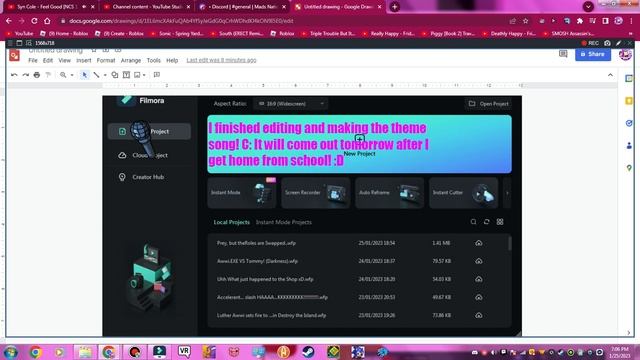Open the comment history icon beside Share
The height and width of the screenshot is (360, 640).
pos(563,54)
